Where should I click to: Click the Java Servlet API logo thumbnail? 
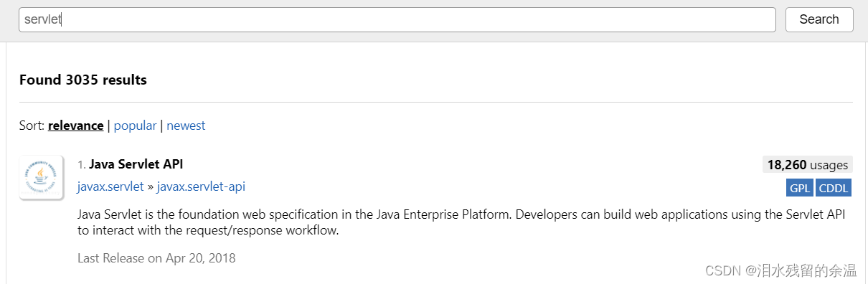[x=42, y=178]
